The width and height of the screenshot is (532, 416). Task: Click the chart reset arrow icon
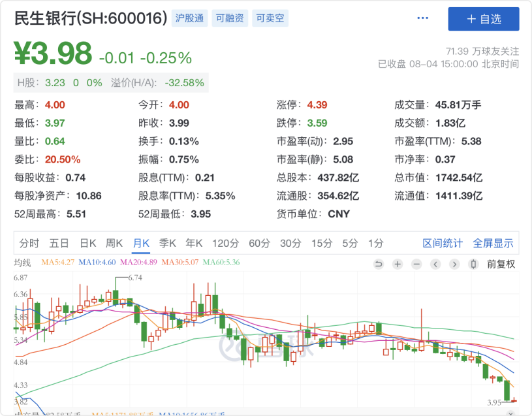[379, 264]
